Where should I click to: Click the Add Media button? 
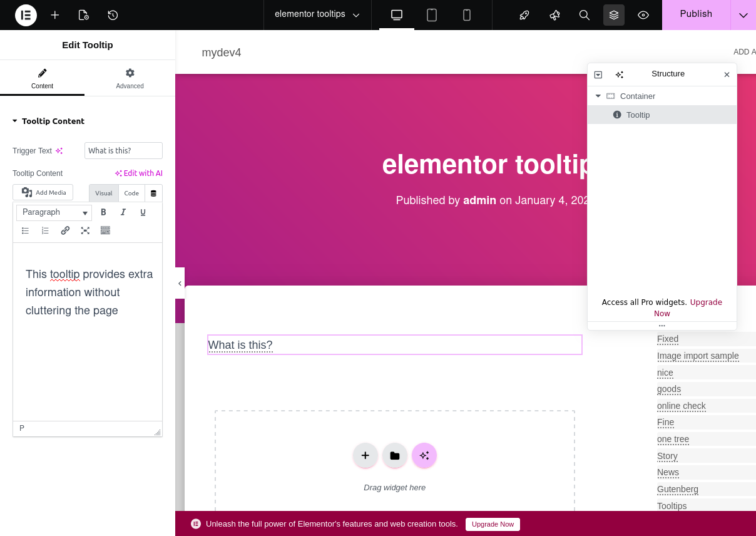[43, 192]
